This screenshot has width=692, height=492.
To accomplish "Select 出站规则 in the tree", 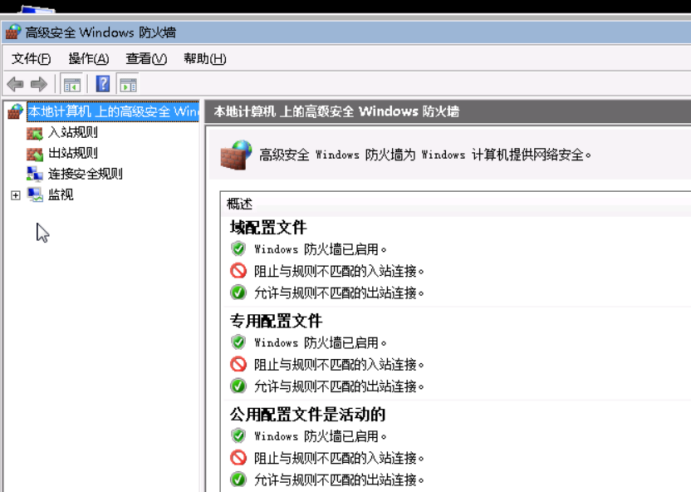I will coord(73,153).
